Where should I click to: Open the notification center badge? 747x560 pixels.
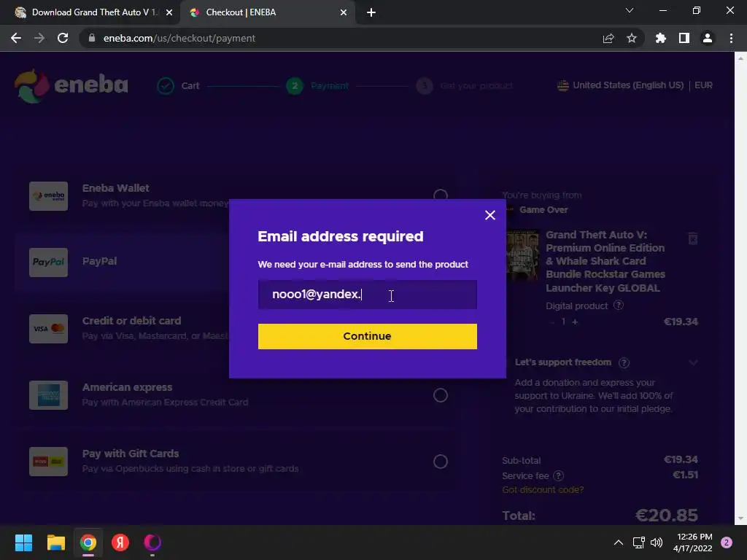[727, 542]
